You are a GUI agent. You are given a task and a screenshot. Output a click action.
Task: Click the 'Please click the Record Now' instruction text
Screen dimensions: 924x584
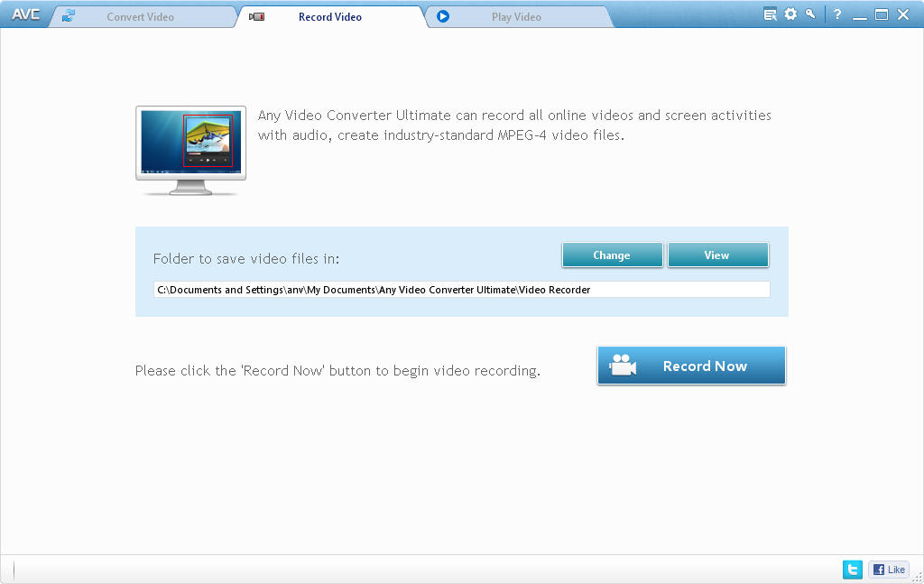tap(337, 371)
